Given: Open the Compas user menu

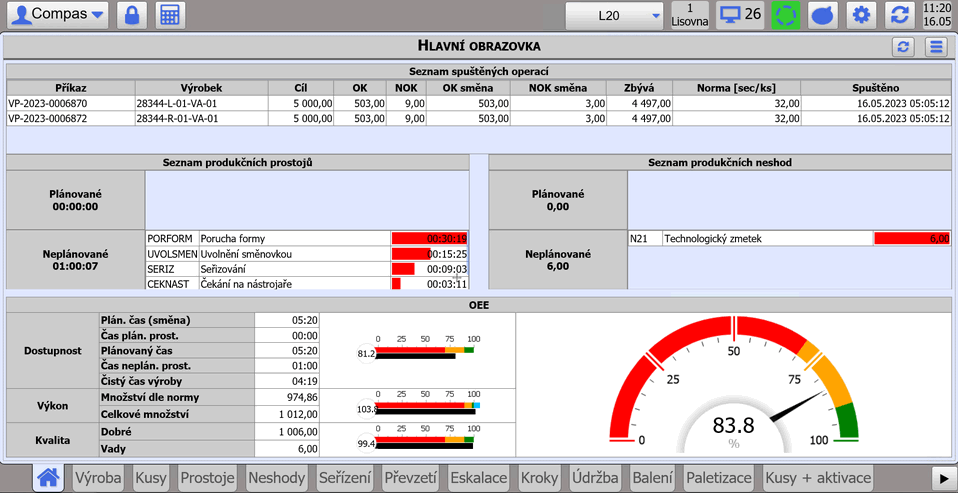Looking at the screenshot, I should point(57,15).
